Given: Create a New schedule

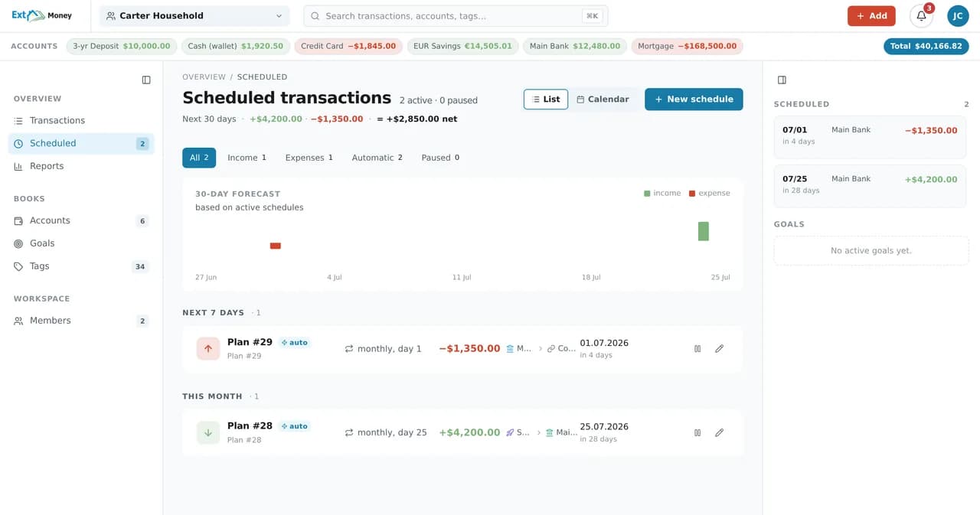Looking at the screenshot, I should pos(694,99).
